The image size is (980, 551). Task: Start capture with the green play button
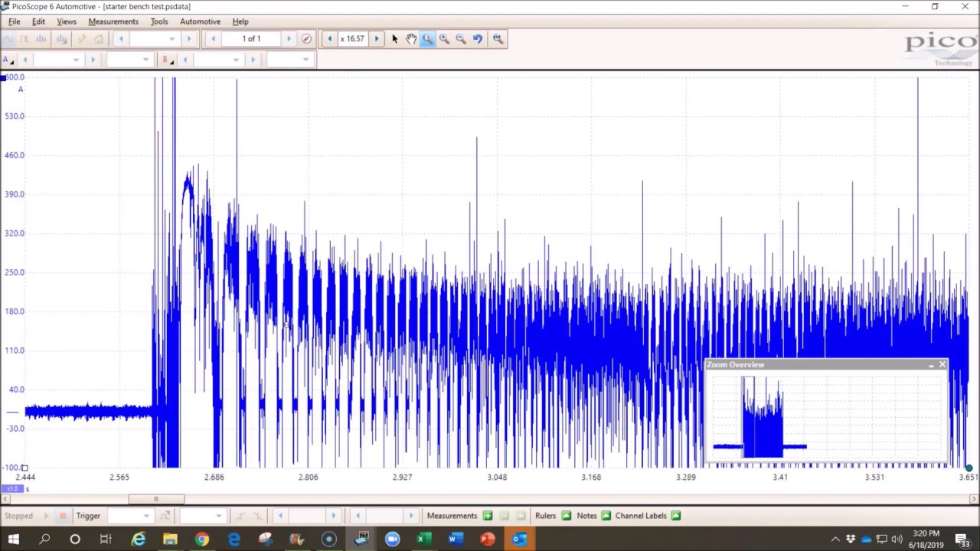pyautogui.click(x=46, y=516)
